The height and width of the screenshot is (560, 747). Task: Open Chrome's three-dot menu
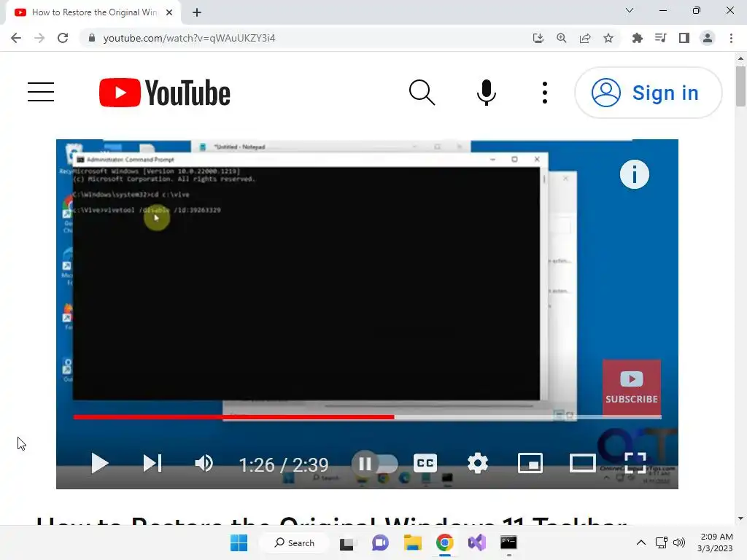point(731,38)
